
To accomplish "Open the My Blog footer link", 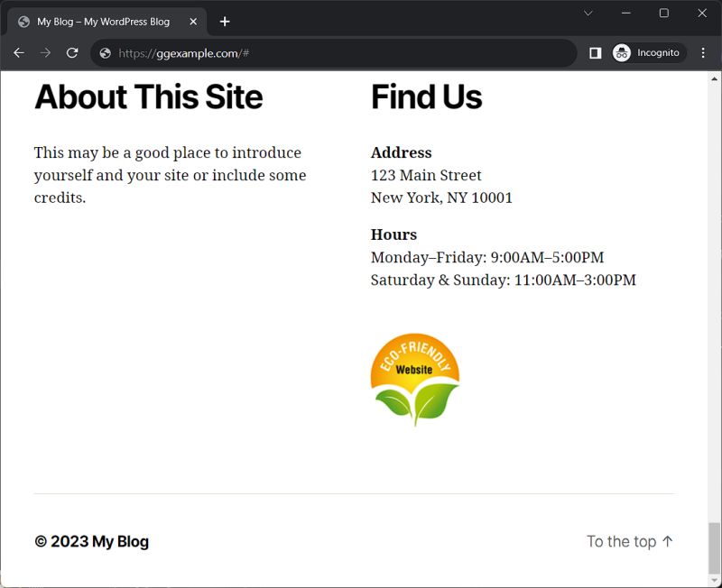I will pyautogui.click(x=120, y=541).
